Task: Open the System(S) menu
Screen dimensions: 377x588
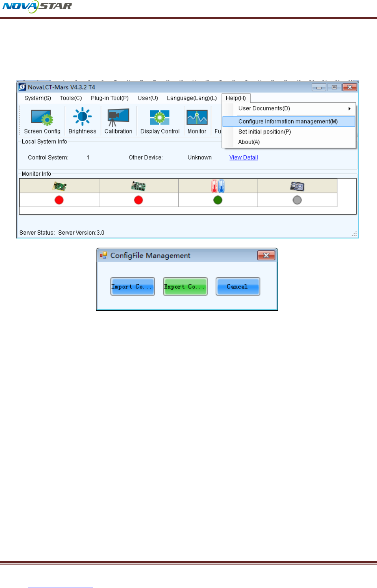Action: 38,98
